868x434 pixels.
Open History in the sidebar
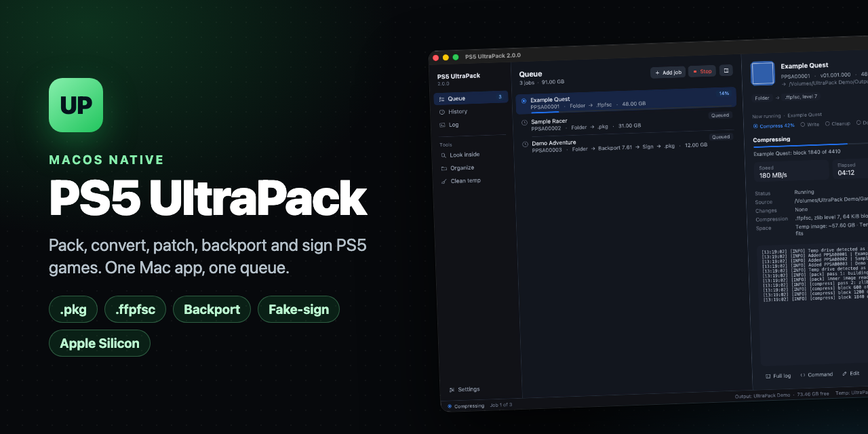(x=471, y=111)
